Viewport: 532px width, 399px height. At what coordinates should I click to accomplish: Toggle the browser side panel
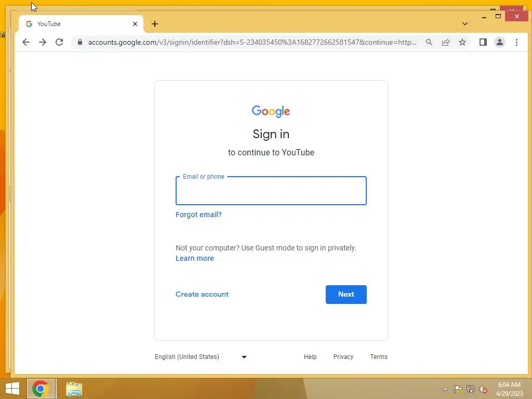483,42
